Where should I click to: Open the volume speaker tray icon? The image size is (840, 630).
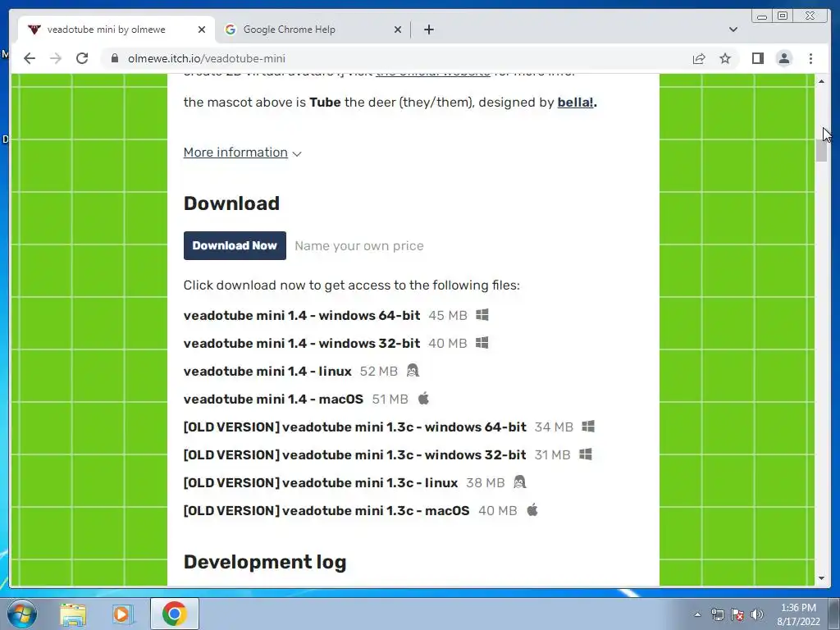coord(756,614)
